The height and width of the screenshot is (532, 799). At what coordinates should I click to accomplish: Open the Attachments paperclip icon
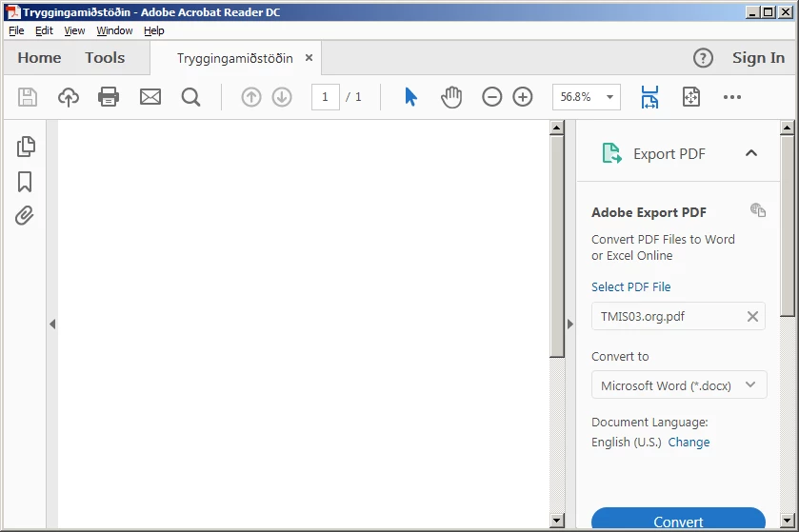pyautogui.click(x=25, y=216)
